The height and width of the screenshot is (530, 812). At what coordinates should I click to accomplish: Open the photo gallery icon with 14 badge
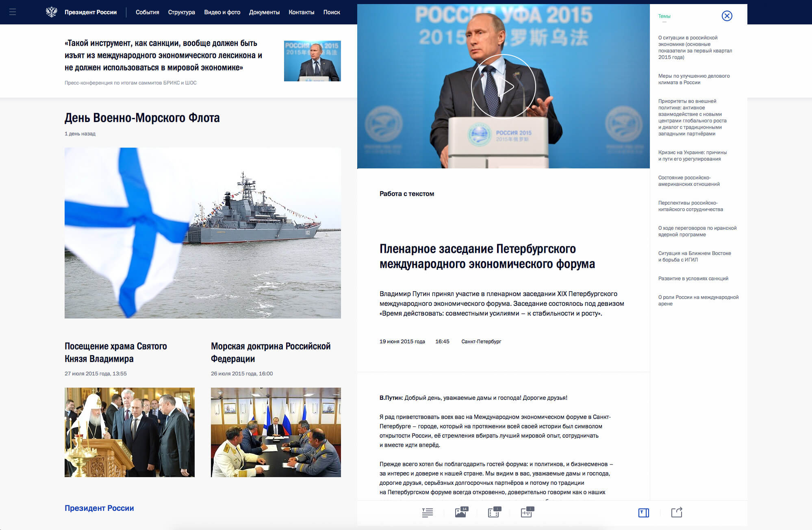pos(461,513)
